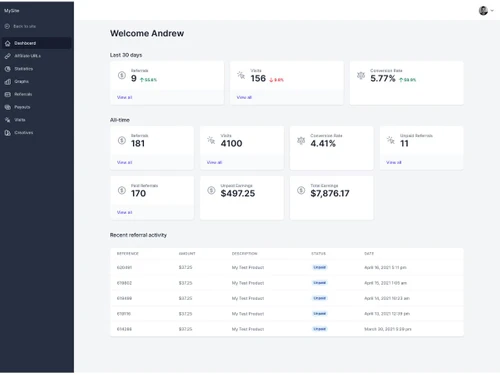Click the $37.25 amount in the March 30 row
500x375 pixels.
(185, 329)
